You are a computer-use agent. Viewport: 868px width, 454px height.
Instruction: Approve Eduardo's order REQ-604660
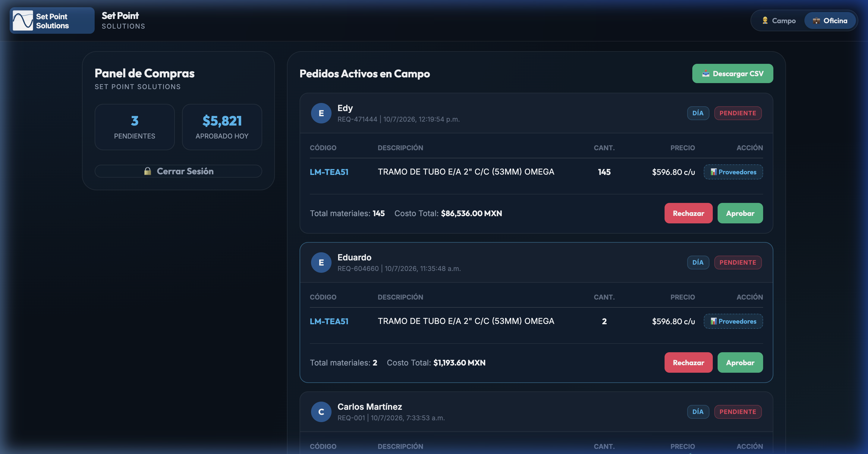point(740,362)
